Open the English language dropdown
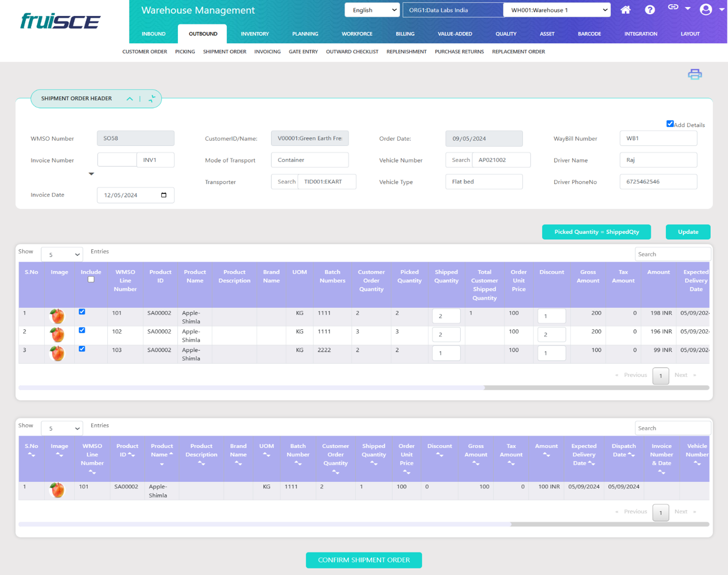This screenshot has width=728, height=575. tap(372, 10)
